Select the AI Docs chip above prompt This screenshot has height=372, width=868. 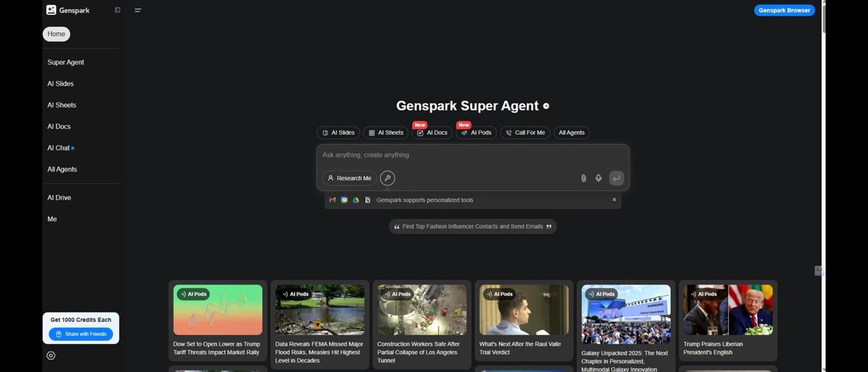[x=431, y=133]
